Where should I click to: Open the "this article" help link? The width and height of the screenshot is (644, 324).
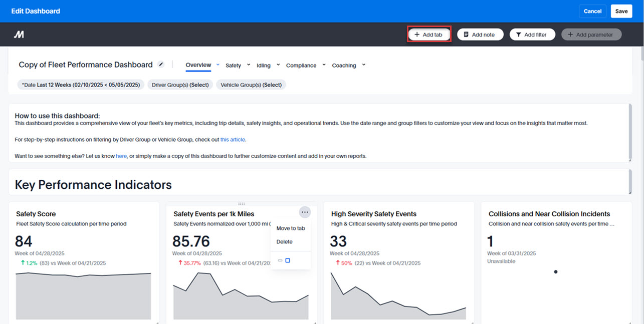tap(232, 139)
